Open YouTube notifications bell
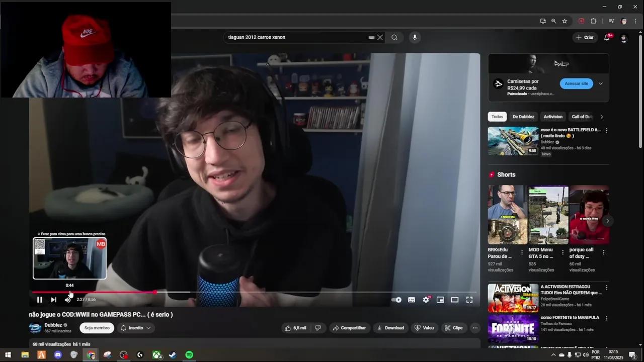Viewport: 644px width, 362px height. pos(607,37)
